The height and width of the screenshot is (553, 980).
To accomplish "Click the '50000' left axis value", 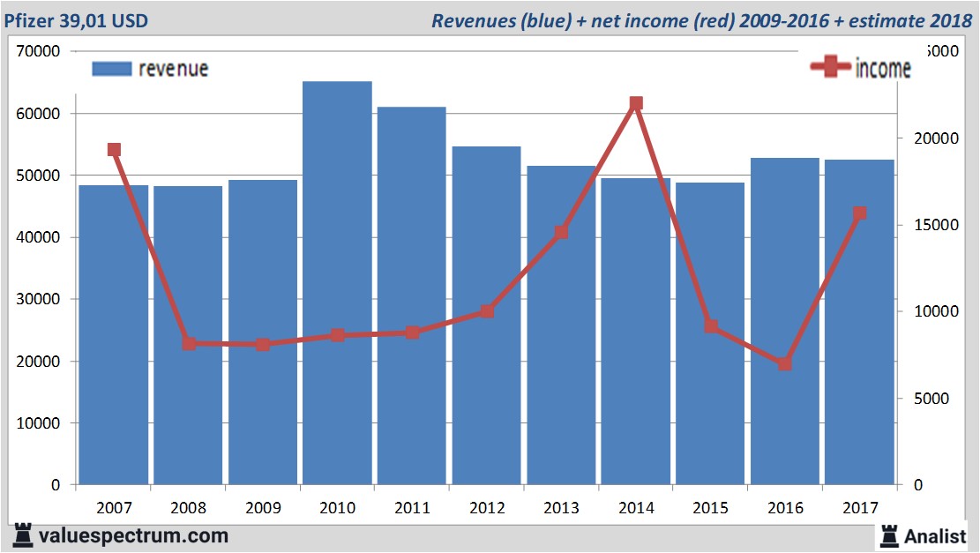I will coord(38,176).
